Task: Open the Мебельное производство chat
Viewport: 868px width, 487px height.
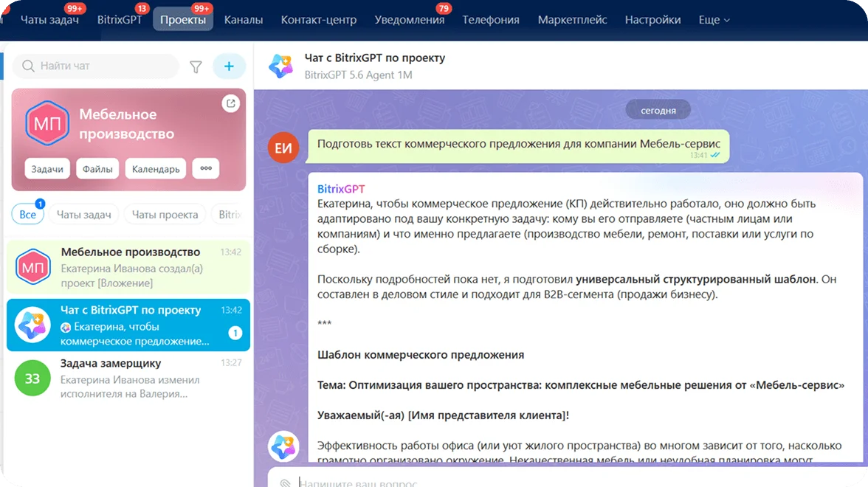Action: (128, 267)
